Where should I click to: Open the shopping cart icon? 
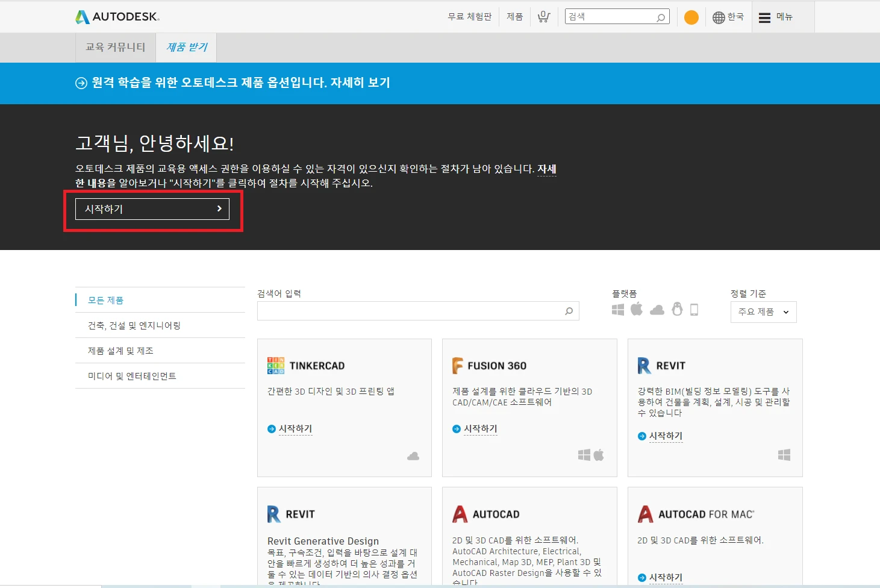point(544,17)
